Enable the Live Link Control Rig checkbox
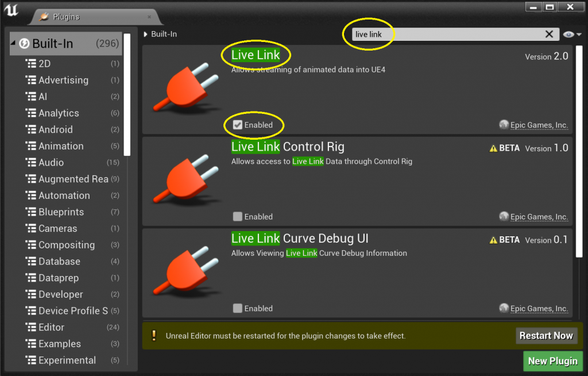The height and width of the screenshot is (376, 588). (237, 216)
